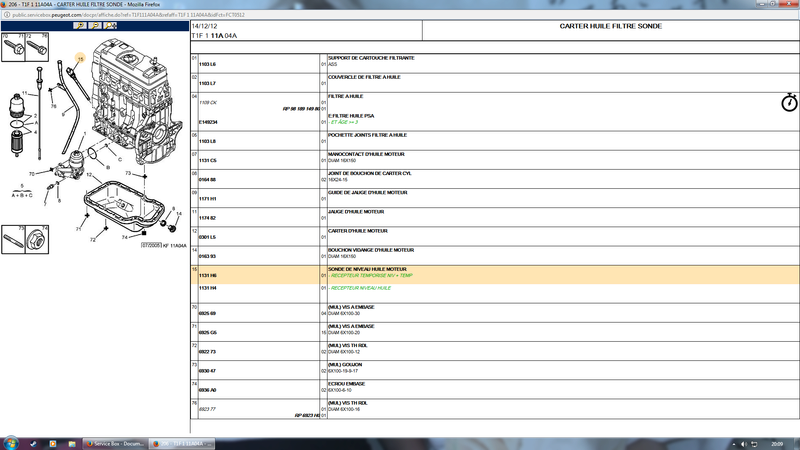Click highlighted part number 1131 H6
Image resolution: width=800 pixels, height=450 pixels.
[x=208, y=276]
